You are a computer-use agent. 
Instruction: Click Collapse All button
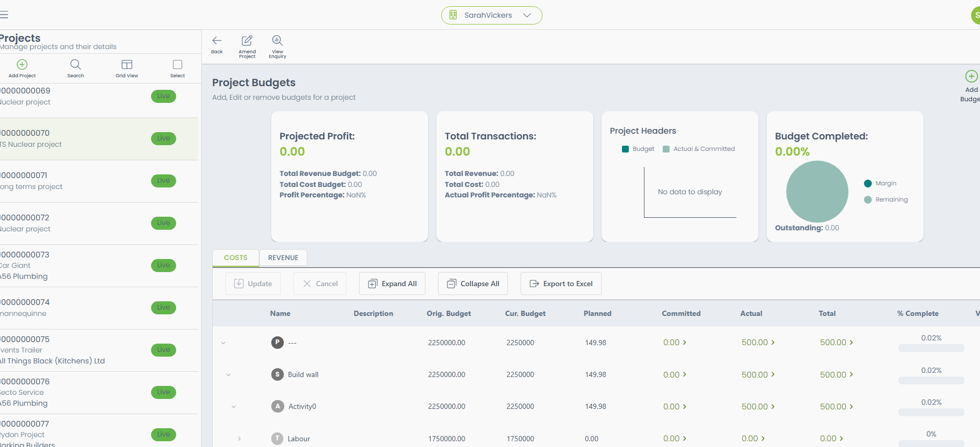473,284
